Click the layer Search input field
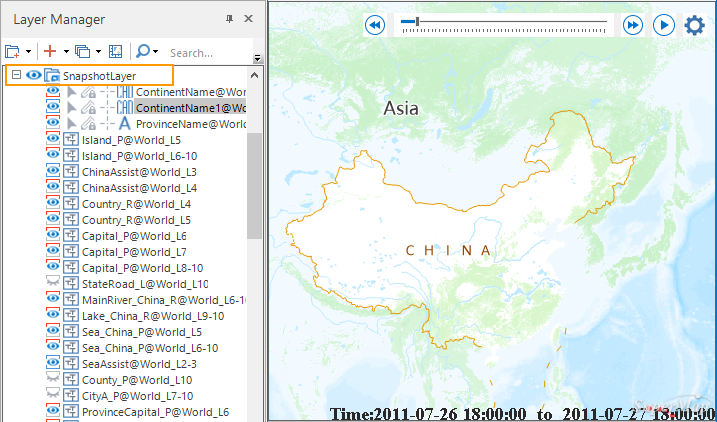This screenshot has width=717, height=422. click(205, 52)
